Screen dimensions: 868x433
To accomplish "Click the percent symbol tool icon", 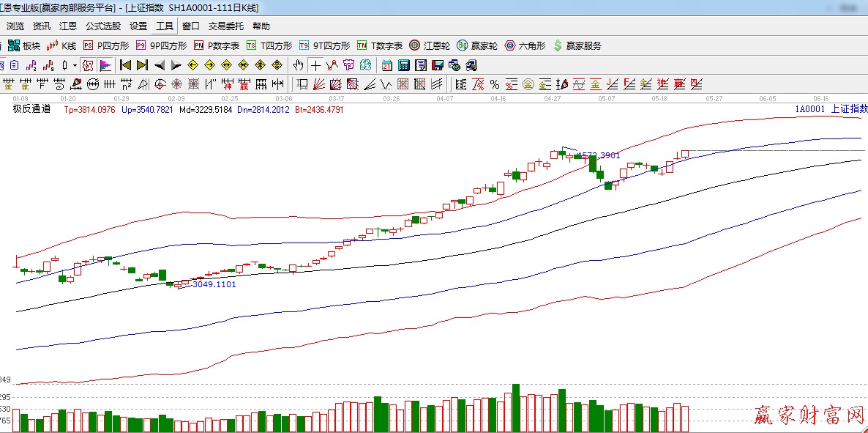I will 495,84.
